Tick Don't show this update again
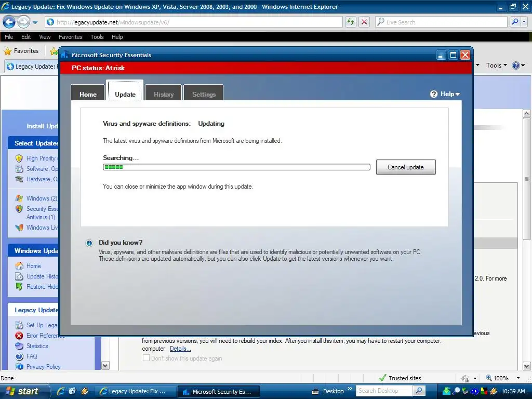Viewport: 532px width, 399px height. tap(146, 358)
